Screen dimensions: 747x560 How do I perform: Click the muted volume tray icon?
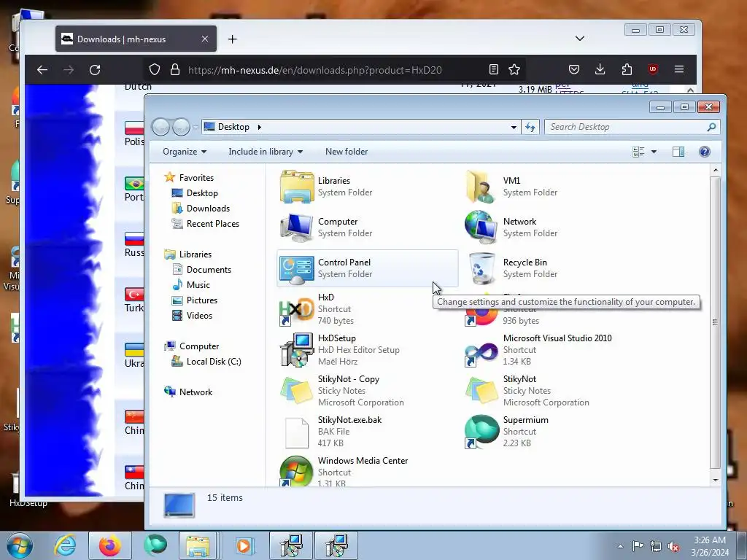tap(673, 546)
